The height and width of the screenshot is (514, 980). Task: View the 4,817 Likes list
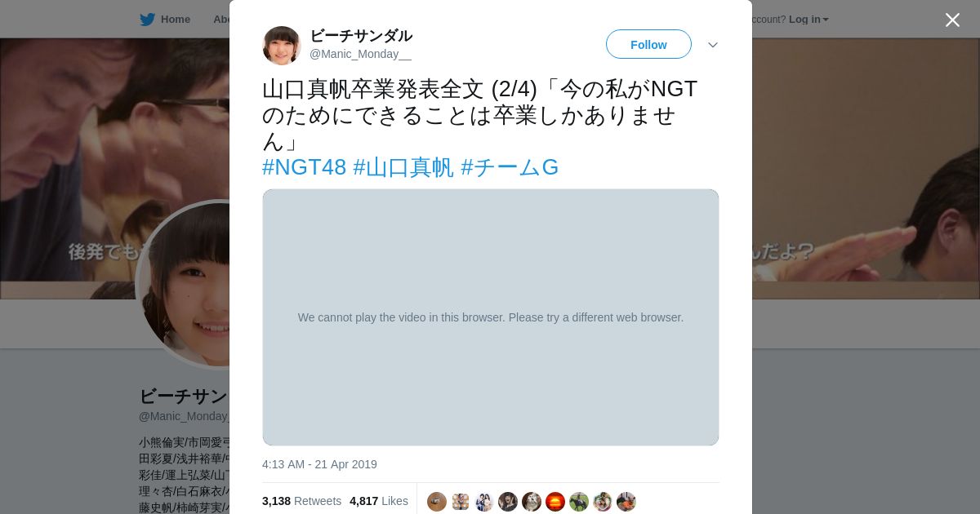[x=379, y=501]
